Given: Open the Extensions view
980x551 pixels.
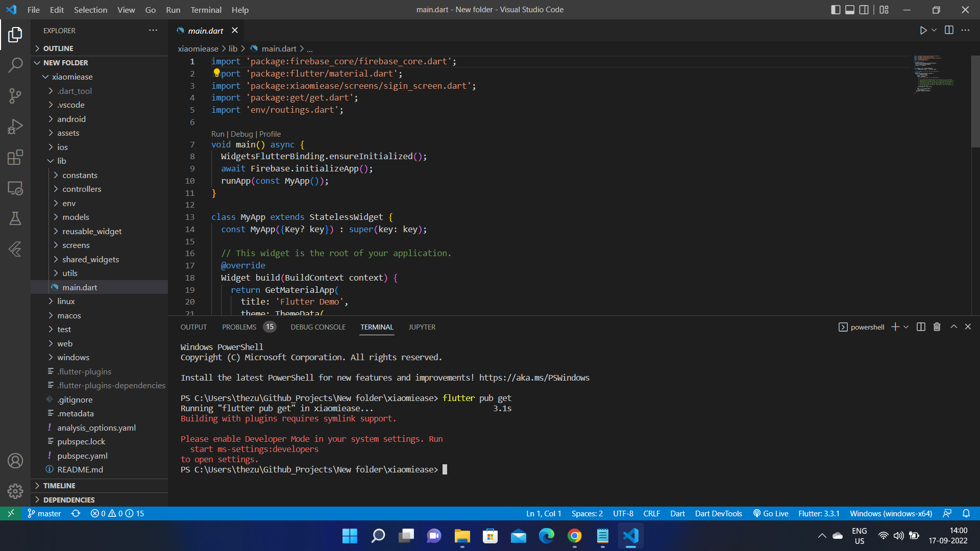Looking at the screenshot, I should coord(15,157).
